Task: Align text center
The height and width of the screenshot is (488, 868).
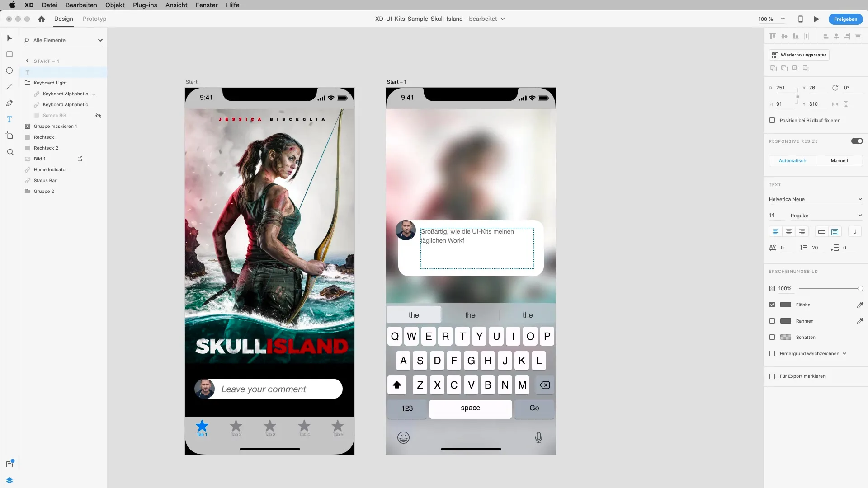Action: (788, 232)
